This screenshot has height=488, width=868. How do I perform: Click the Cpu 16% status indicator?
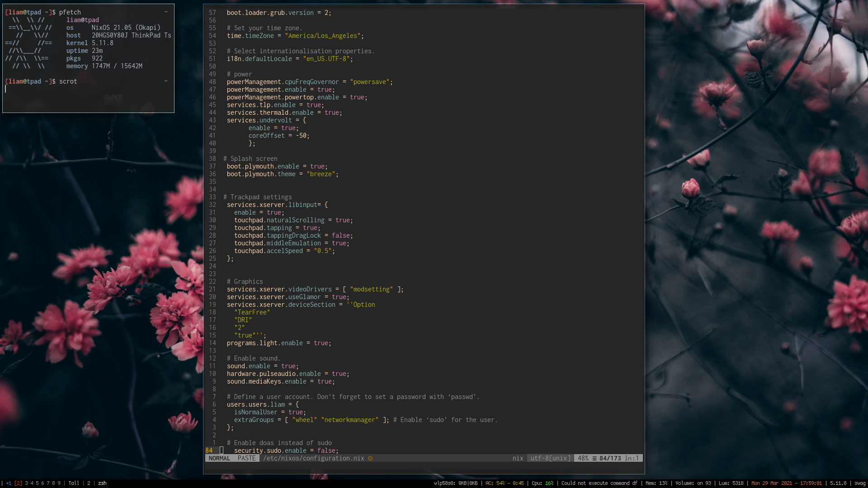tap(542, 483)
